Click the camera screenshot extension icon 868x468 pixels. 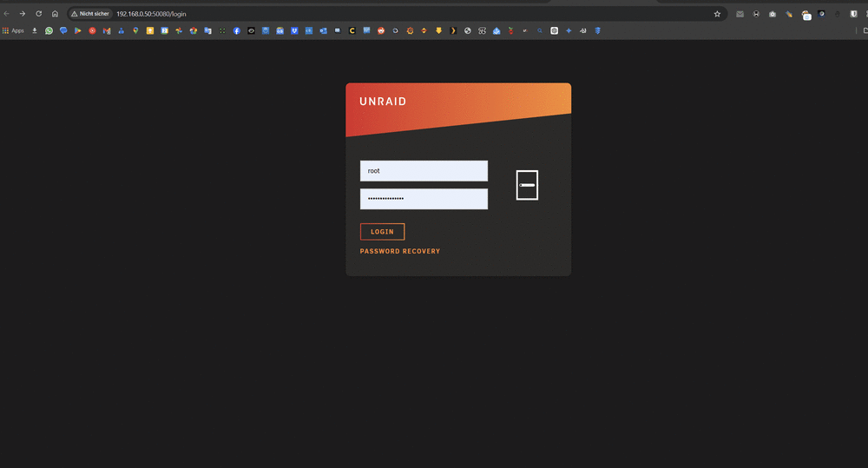tap(773, 14)
